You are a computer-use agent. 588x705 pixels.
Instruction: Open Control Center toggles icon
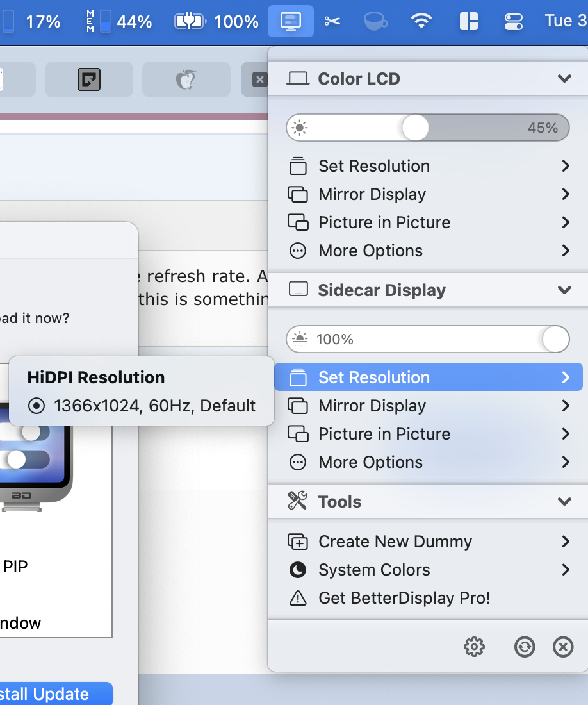(514, 21)
